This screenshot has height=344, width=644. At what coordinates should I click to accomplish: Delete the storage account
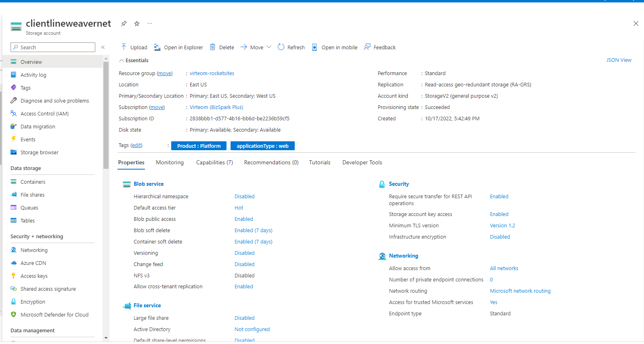[222, 47]
